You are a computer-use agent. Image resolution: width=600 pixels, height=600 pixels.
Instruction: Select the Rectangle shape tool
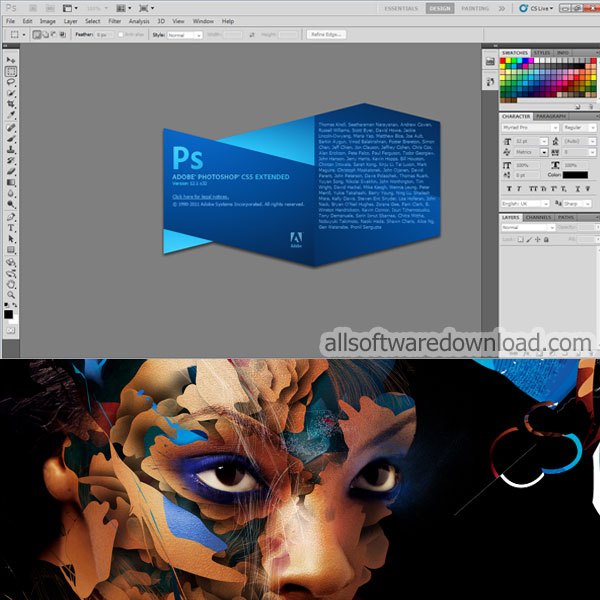pyautogui.click(x=11, y=250)
